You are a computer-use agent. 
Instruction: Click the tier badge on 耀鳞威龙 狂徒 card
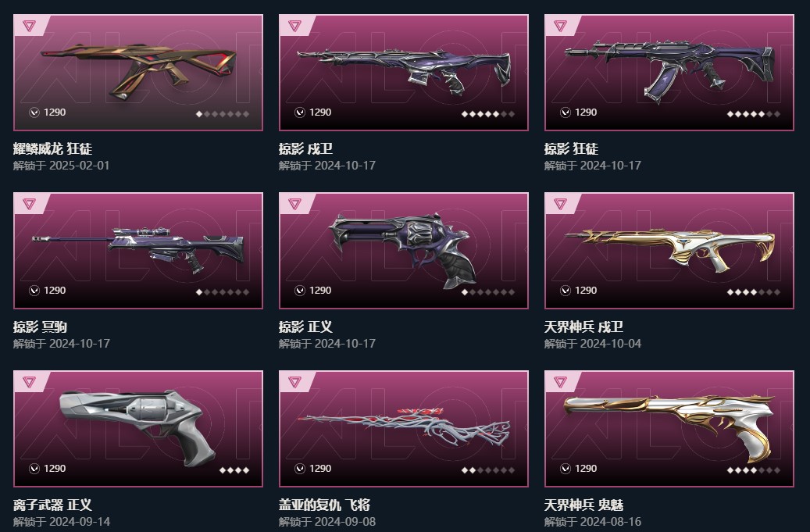point(30,25)
